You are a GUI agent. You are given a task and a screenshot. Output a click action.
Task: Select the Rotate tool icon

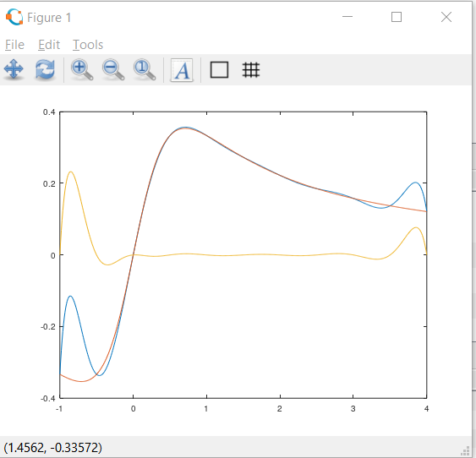pyautogui.click(x=45, y=69)
